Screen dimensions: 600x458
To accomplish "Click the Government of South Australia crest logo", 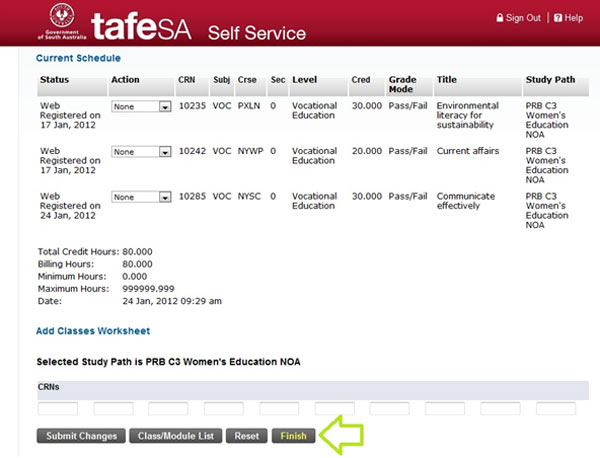I will click(62, 21).
